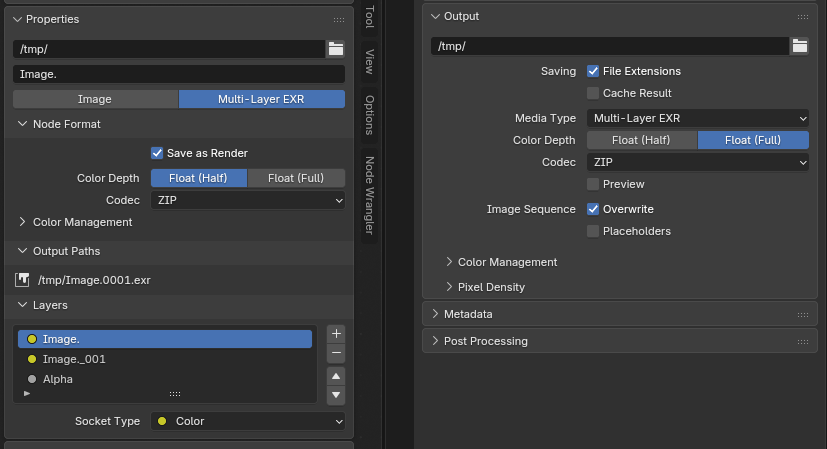Expand the Pixel Density section
This screenshot has width=827, height=449.
[449, 286]
